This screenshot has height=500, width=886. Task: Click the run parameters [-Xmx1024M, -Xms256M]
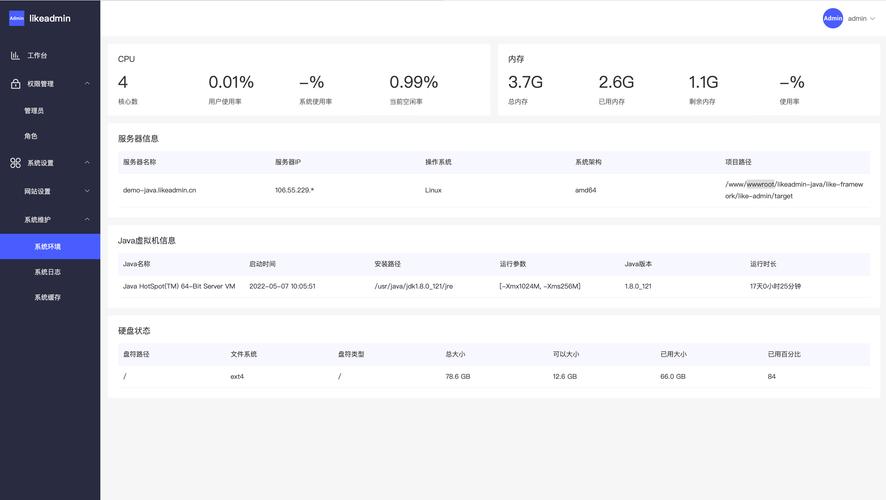[x=540, y=286]
